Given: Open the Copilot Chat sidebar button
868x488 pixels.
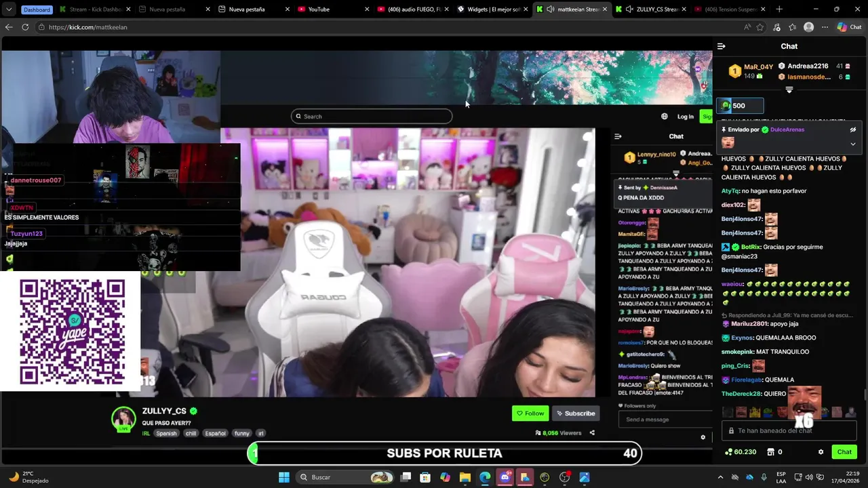Looking at the screenshot, I should pos(850,27).
